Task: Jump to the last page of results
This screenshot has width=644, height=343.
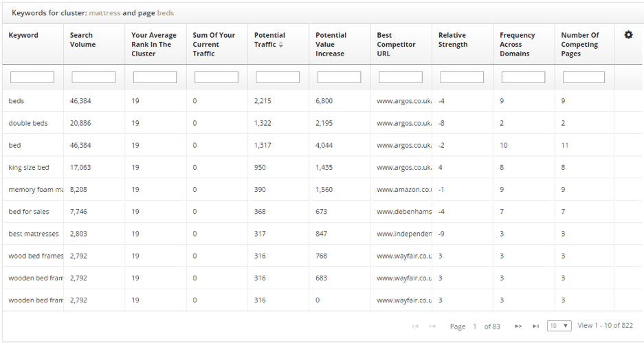Action: click(535, 326)
